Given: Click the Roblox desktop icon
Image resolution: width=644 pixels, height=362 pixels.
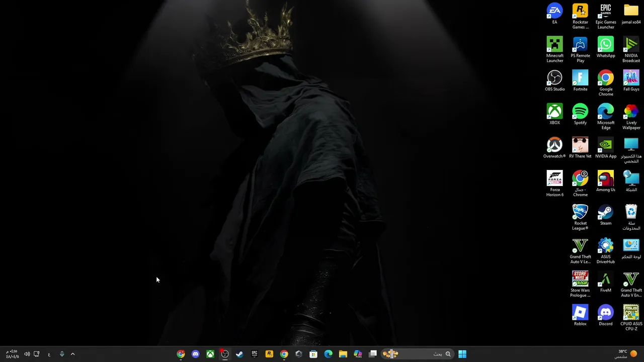Looking at the screenshot, I should click(x=580, y=315).
